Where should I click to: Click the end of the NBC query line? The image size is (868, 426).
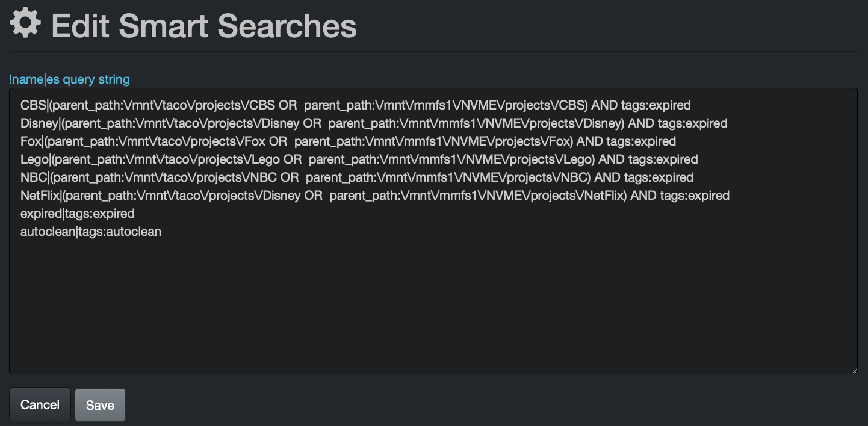click(693, 177)
